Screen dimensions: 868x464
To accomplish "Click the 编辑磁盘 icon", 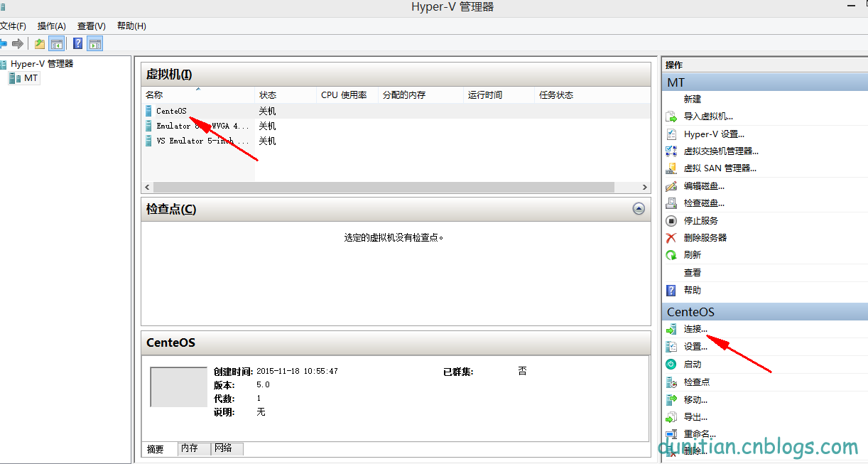I will 671,186.
